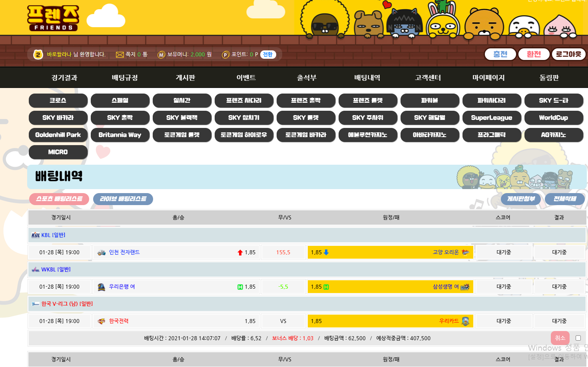Click the KBL league logo icon
588x367 pixels.
tap(36, 235)
